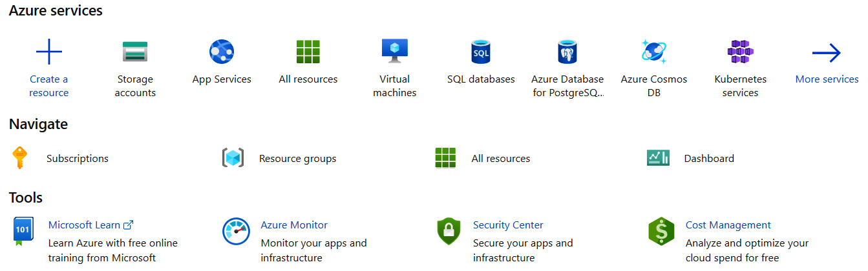The height and width of the screenshot is (271, 868).
Task: Select the Kubernetes services icon
Action: coord(740,52)
